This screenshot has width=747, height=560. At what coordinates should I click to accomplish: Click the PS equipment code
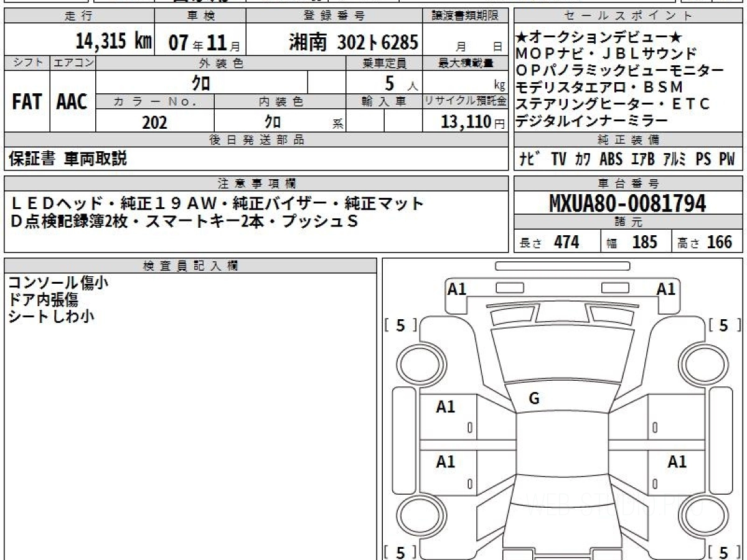click(x=703, y=159)
